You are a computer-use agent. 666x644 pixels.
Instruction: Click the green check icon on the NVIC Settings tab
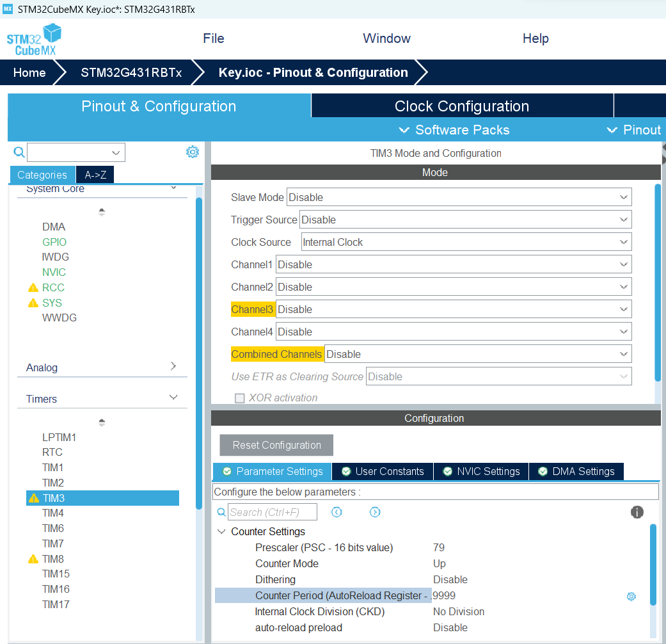tap(447, 471)
